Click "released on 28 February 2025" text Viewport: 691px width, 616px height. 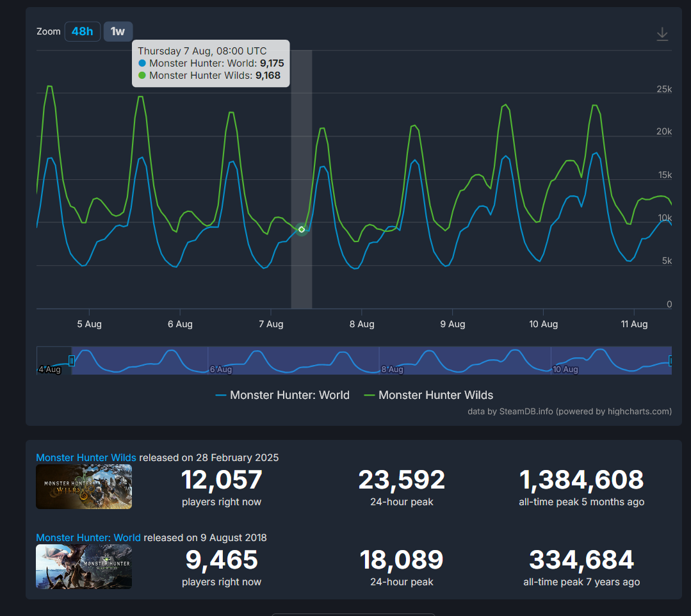209,457
